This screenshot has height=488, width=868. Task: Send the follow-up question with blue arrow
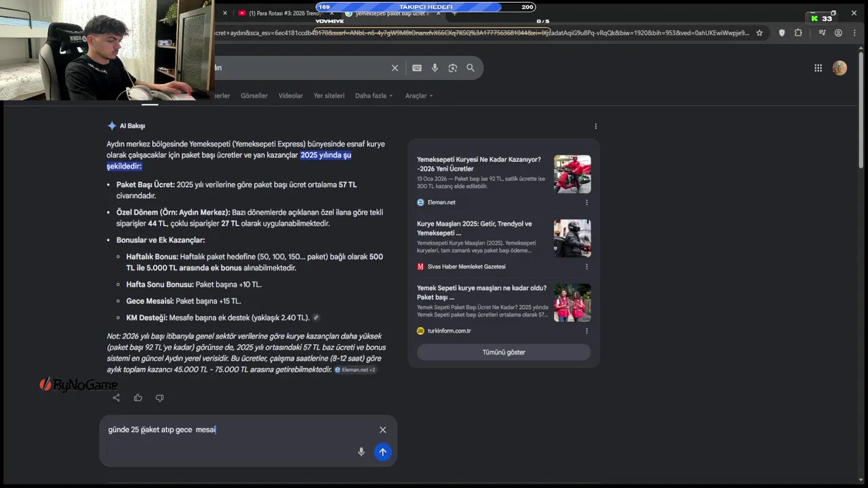(x=382, y=452)
